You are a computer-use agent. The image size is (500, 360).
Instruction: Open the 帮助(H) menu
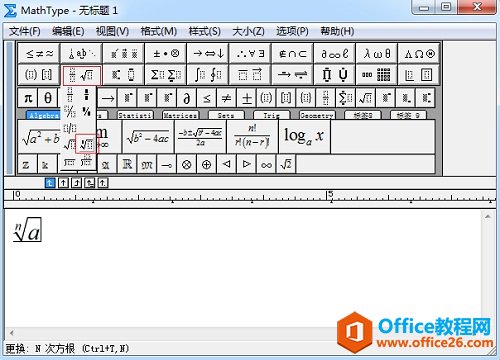click(x=337, y=31)
